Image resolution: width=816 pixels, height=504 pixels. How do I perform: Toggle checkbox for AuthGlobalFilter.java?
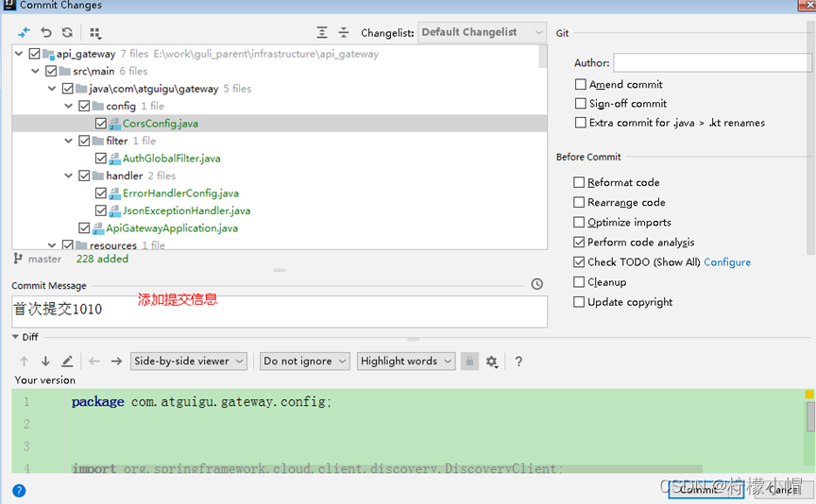pyautogui.click(x=101, y=159)
